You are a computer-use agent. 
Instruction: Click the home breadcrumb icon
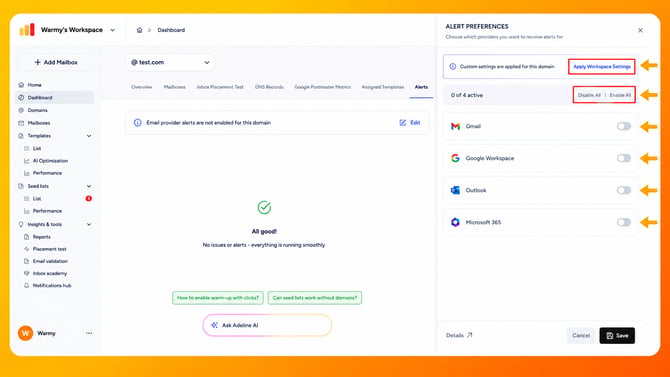pyautogui.click(x=139, y=30)
